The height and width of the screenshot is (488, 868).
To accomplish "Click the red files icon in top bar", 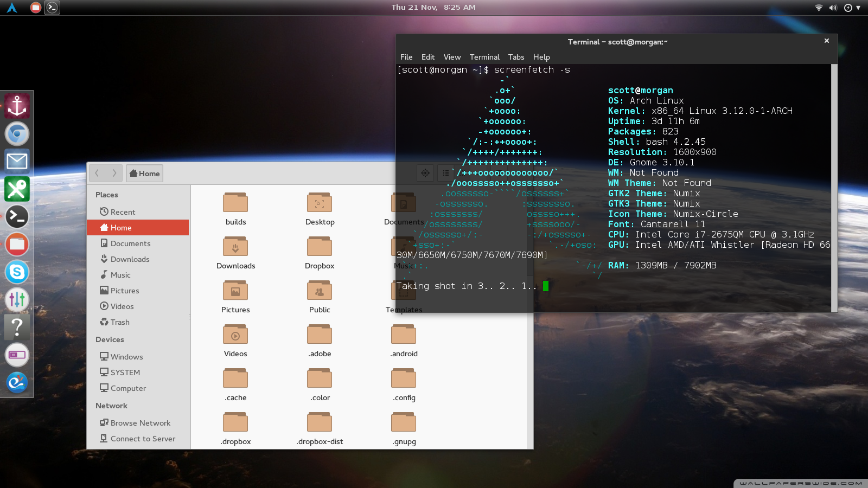I will (35, 8).
